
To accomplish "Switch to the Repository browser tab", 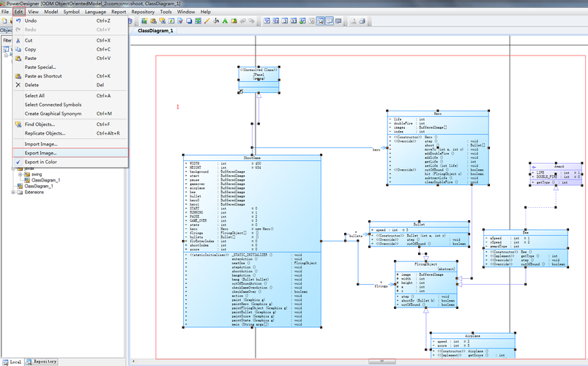I will (x=42, y=362).
